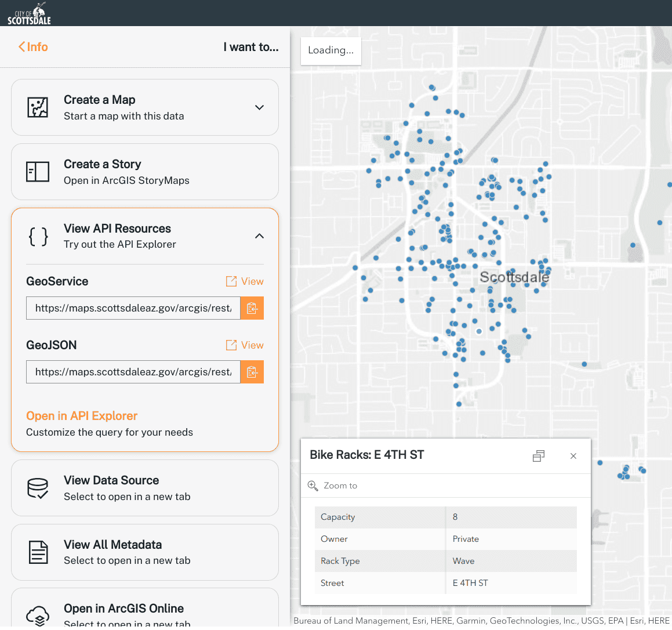
Task: Click the Create a Story icon
Action: 38,172
